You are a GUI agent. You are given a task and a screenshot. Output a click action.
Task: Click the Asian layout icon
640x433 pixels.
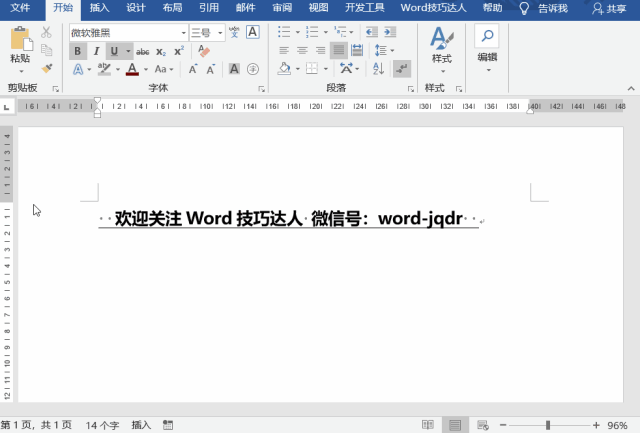(x=346, y=69)
